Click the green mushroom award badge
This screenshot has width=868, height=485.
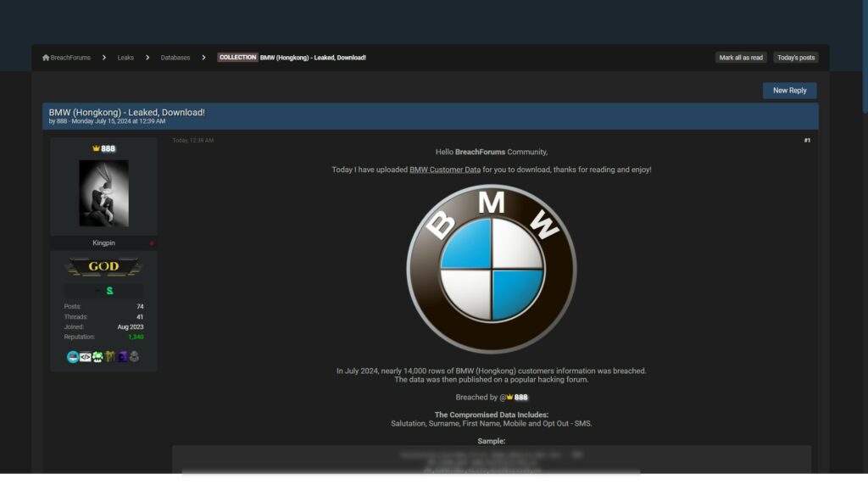97,357
